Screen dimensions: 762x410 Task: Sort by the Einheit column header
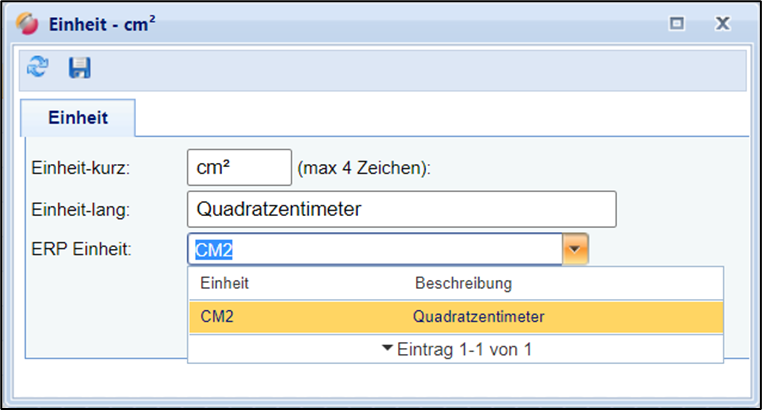225,284
